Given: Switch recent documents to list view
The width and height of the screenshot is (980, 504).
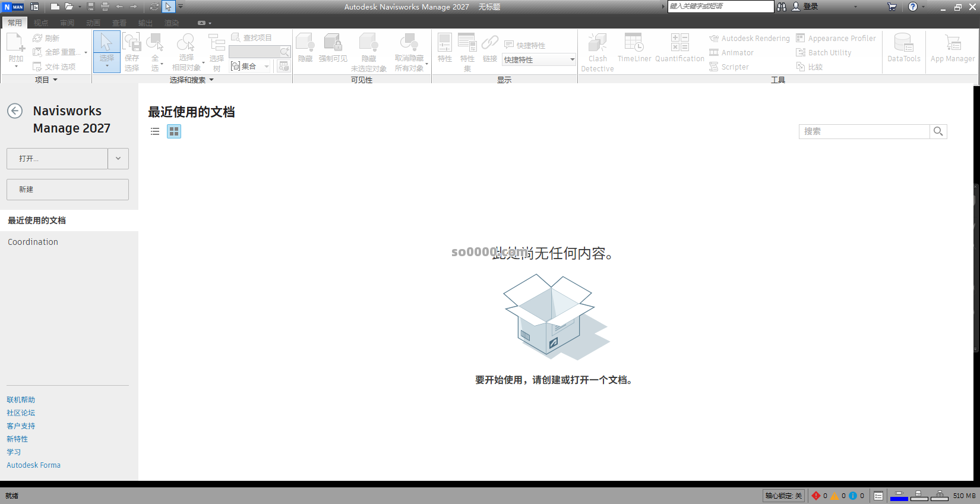Looking at the screenshot, I should (155, 131).
